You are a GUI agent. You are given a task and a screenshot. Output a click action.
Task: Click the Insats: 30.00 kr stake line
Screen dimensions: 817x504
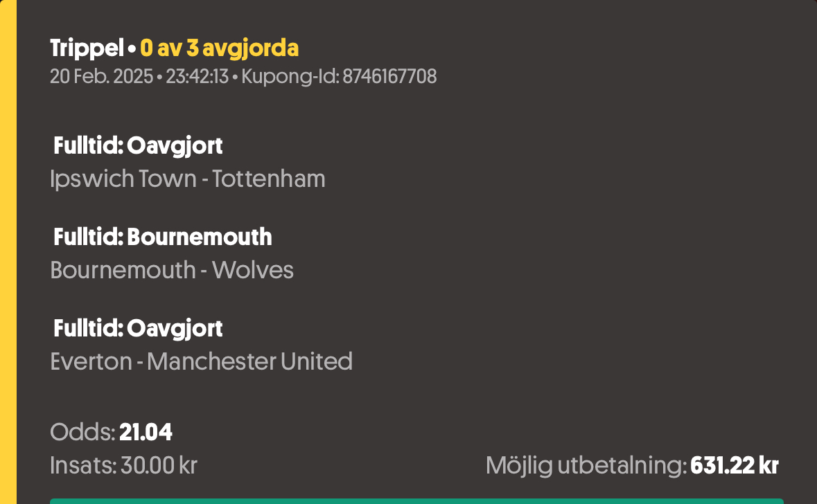pyautogui.click(x=123, y=465)
